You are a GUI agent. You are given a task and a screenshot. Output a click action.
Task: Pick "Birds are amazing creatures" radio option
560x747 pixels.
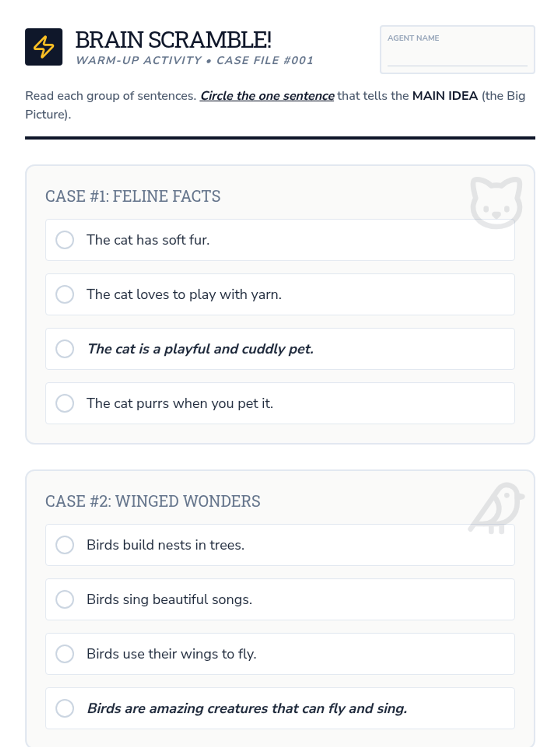click(65, 708)
